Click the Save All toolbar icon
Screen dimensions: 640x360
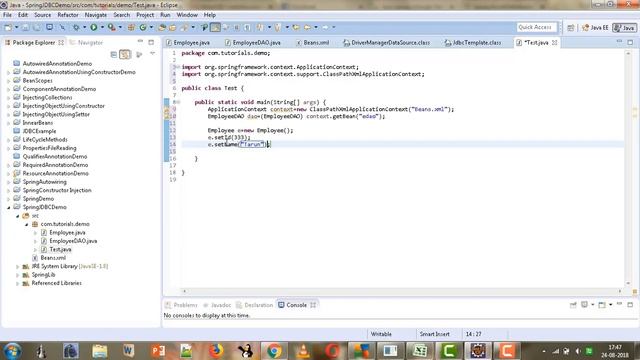coord(37,27)
